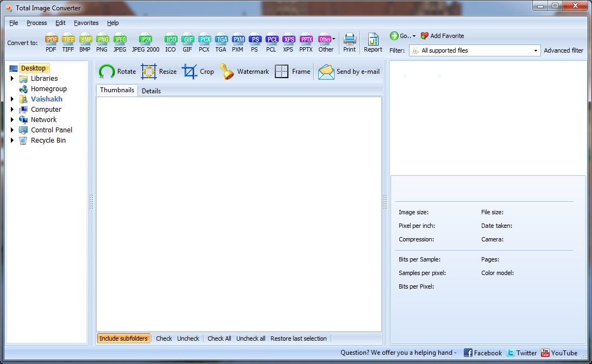Image resolution: width=592 pixels, height=364 pixels.
Task: Open the Help menu
Action: [112, 23]
